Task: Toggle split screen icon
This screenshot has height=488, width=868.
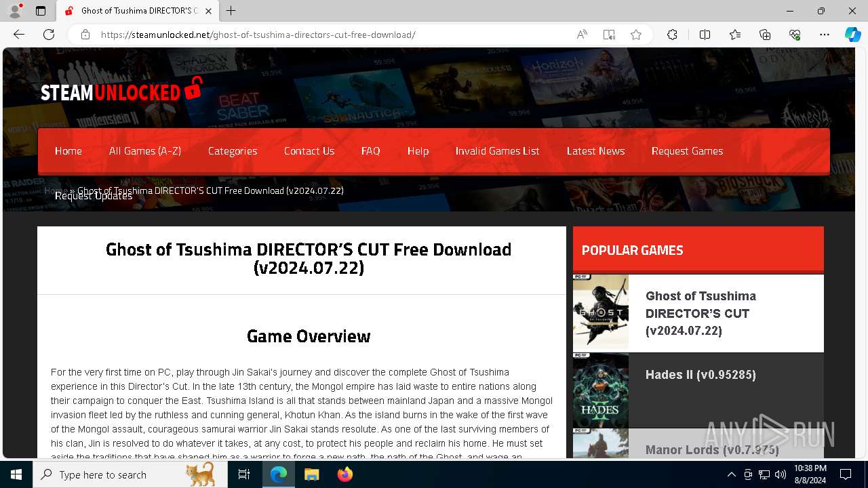Action: (705, 35)
